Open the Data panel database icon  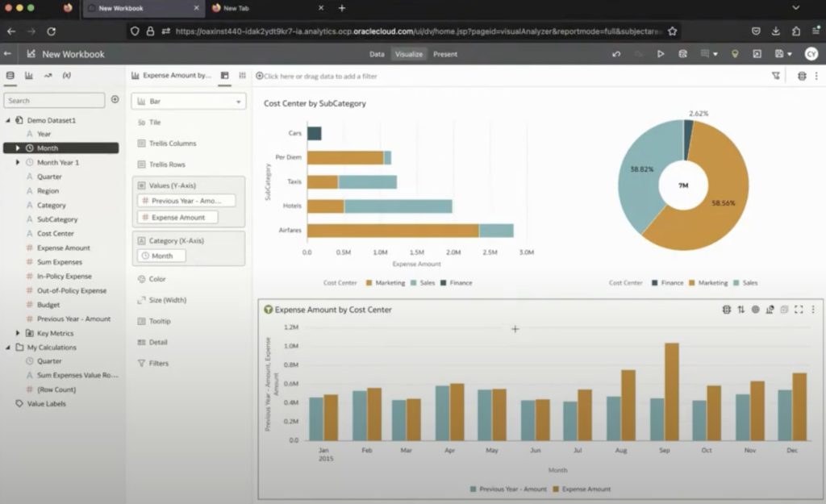point(10,75)
